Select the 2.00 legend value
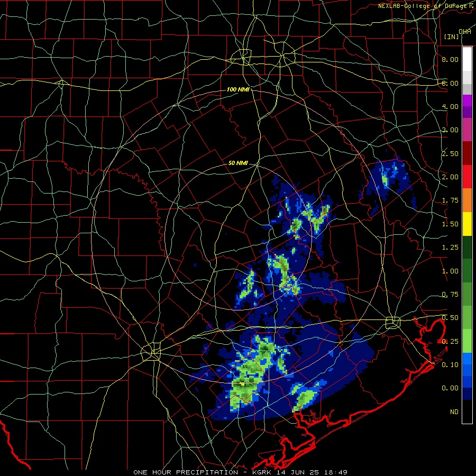The width and height of the screenshot is (476, 476). [450, 177]
